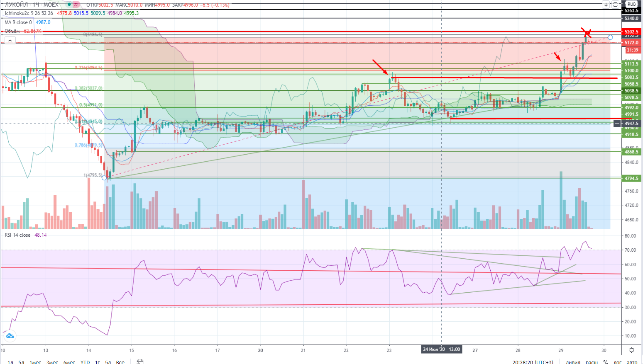Click the pink delayed data badge

(76, 5)
